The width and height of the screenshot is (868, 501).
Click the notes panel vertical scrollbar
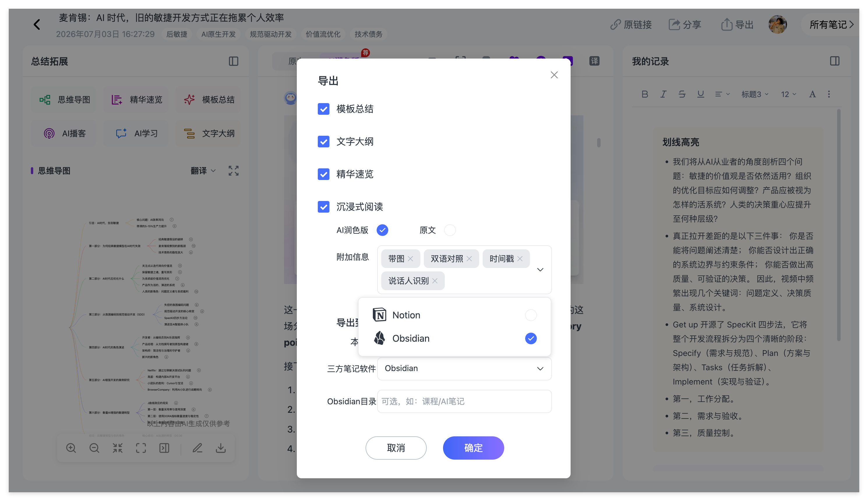coord(838,225)
